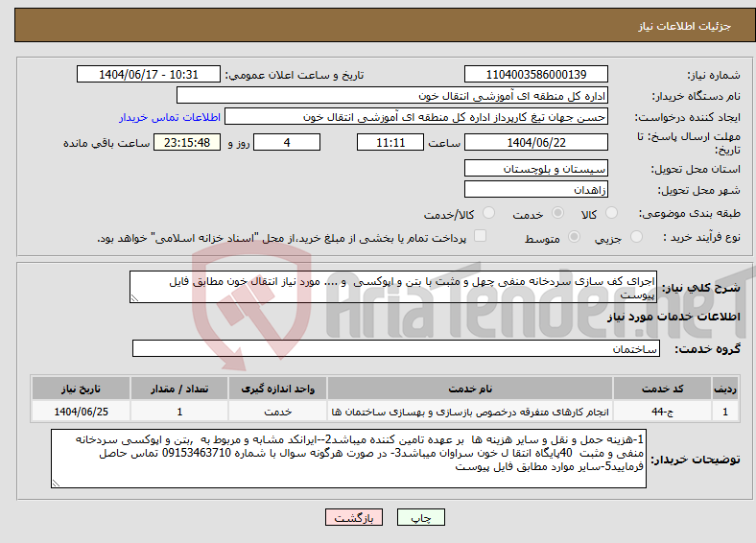Viewport: 756px width, 543px height.
Task: Choose the جزیی purchase type radio
Action: 636,236
